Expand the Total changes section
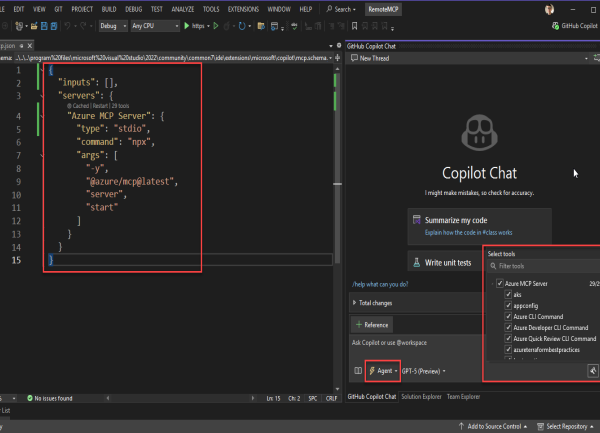 354,303
